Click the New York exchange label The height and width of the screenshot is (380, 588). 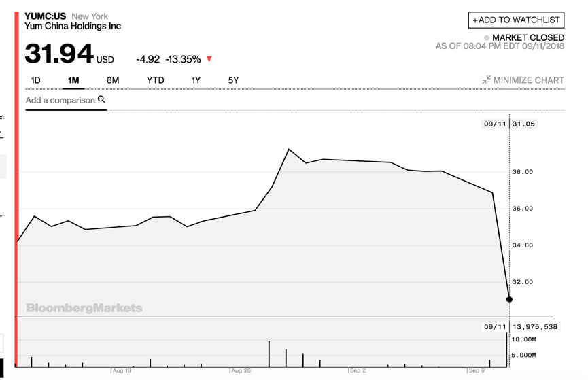tap(90, 16)
